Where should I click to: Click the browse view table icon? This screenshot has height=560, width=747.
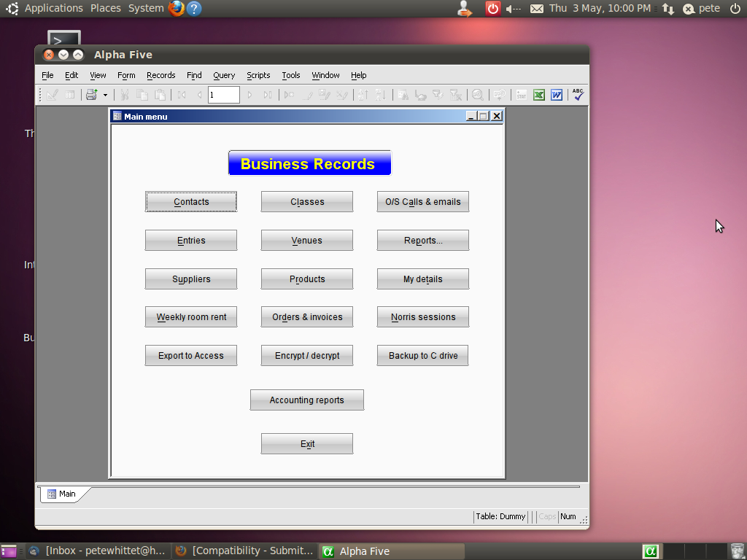(x=70, y=95)
